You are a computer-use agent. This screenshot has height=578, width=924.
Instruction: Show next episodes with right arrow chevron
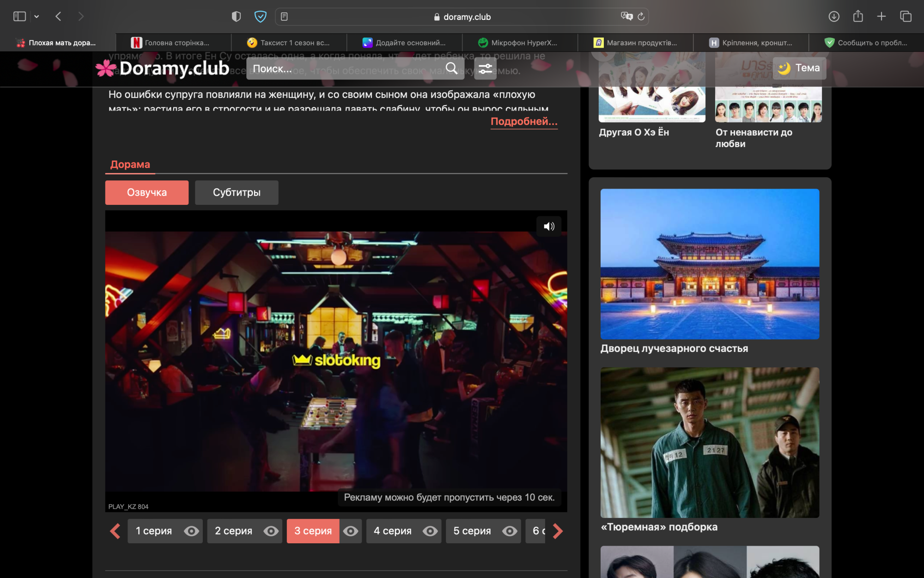(558, 531)
